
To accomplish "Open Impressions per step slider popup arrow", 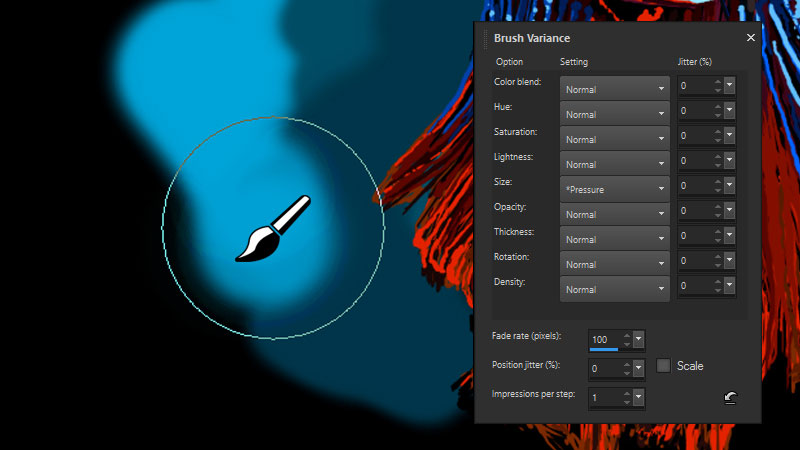I will point(639,397).
